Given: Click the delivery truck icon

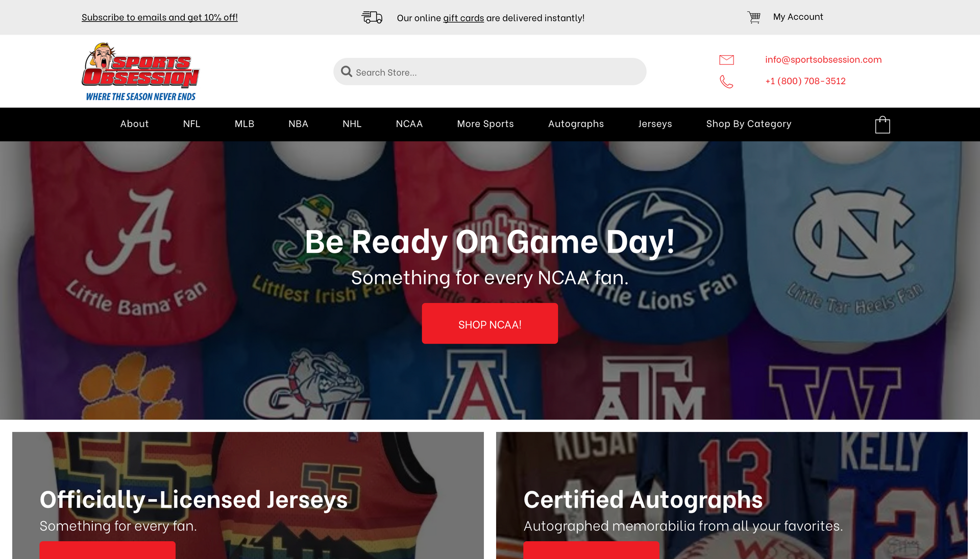Looking at the screenshot, I should tap(372, 17).
